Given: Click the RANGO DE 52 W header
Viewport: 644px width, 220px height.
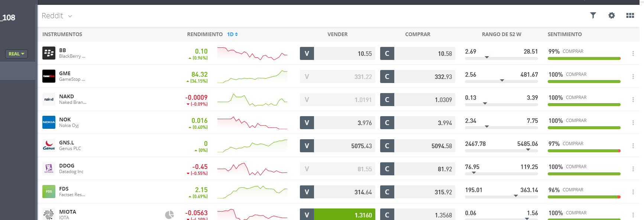Looking at the screenshot, I should click(x=501, y=34).
